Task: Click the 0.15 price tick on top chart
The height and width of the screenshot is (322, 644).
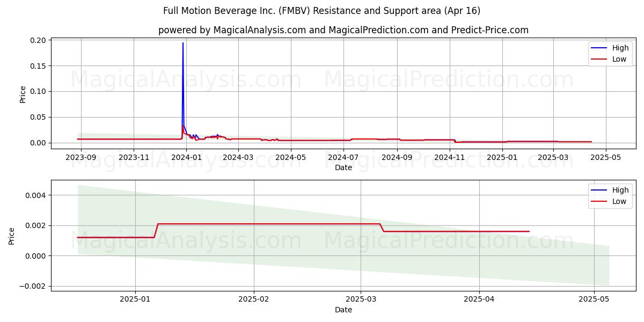Action: point(38,66)
